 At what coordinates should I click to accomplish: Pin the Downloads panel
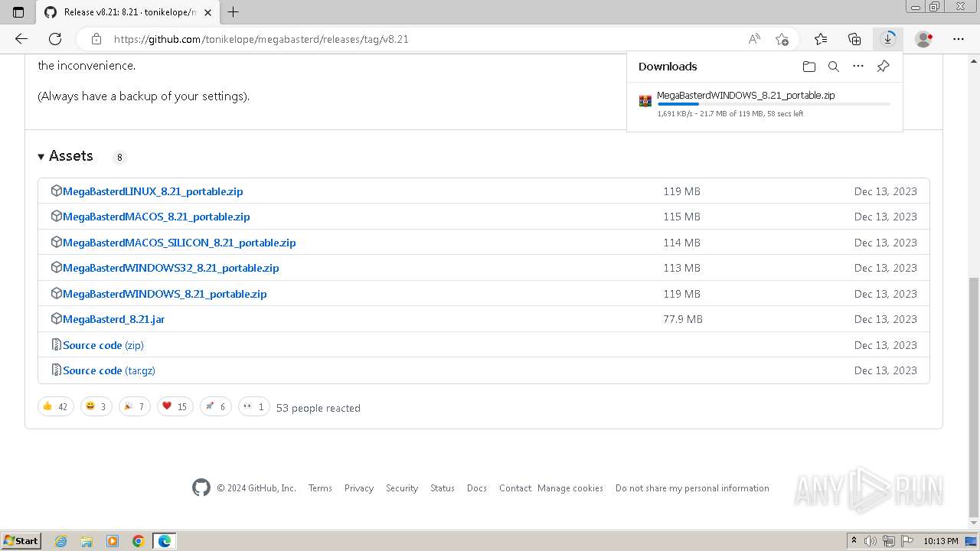[883, 67]
